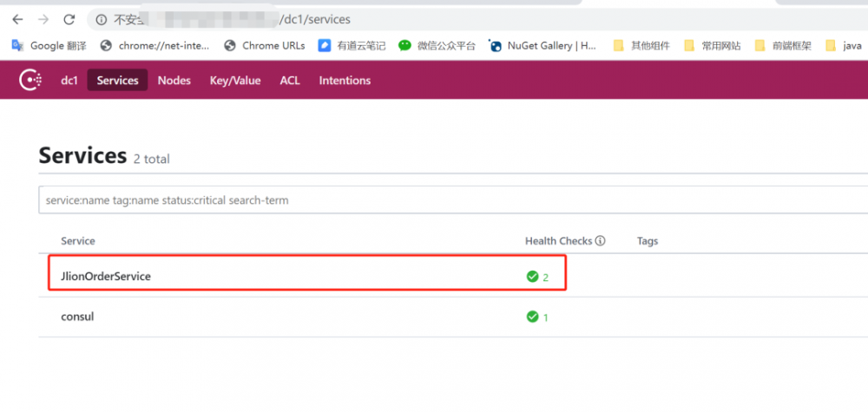Viewport: 868px width, 412px height.
Task: Expand the 常用网站 bookmarks folder
Action: coord(713,46)
